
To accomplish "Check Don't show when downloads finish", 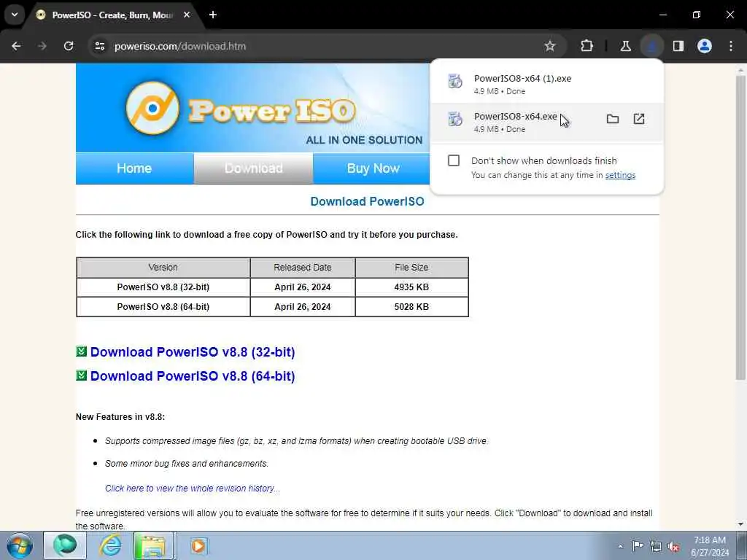I will [454, 160].
